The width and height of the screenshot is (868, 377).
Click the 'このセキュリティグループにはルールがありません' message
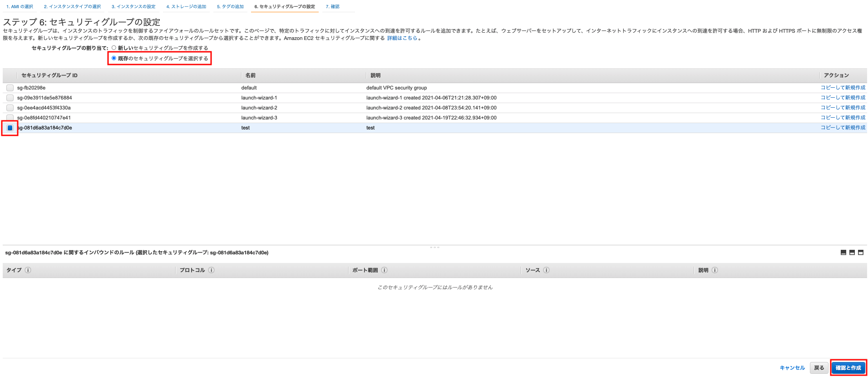tap(435, 287)
